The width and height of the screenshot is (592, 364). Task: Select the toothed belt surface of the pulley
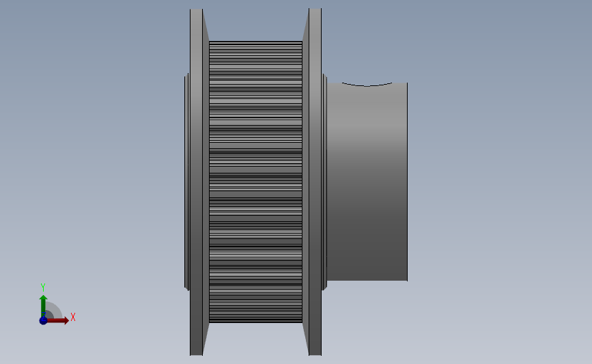[255, 182]
